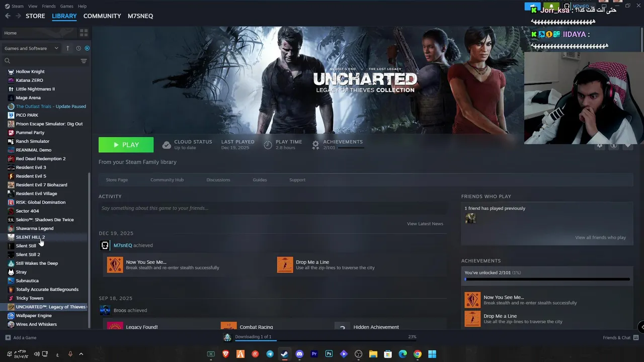Viewport: 644px width, 362px height.
Task: Click the Drop Me a Line achievement icon in activity
Action: tap(285, 265)
